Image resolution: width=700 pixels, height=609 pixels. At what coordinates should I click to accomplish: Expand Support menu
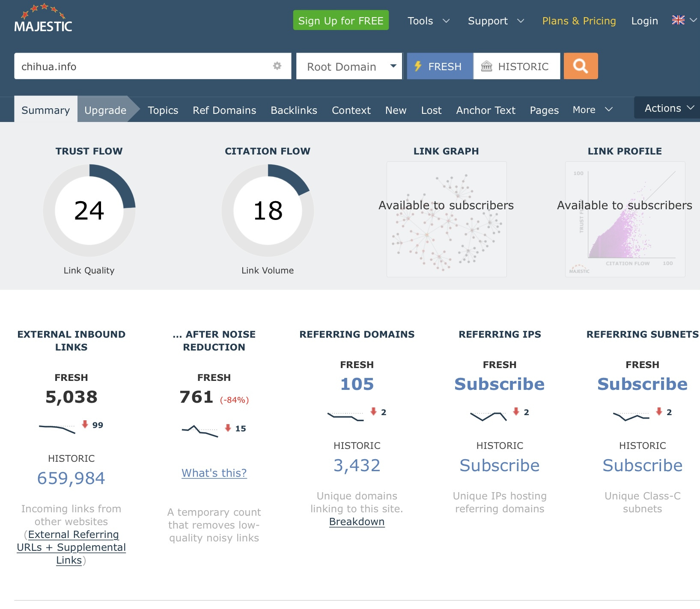tap(496, 21)
